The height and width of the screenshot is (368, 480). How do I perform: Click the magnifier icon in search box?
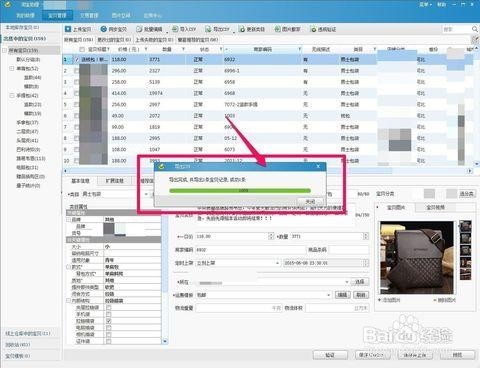pyautogui.click(x=475, y=29)
